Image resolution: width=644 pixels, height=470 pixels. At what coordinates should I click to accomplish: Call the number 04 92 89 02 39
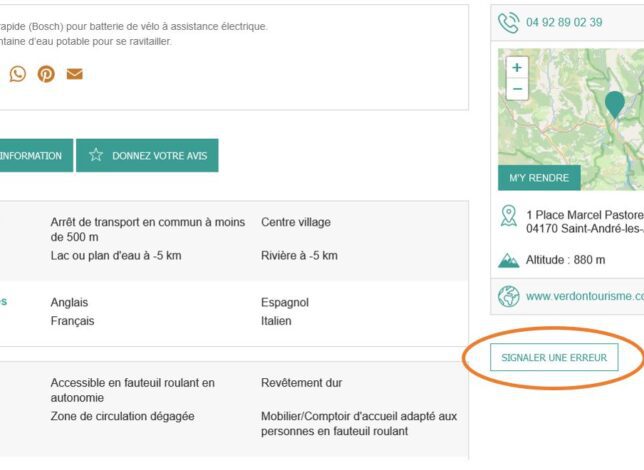coord(564,23)
